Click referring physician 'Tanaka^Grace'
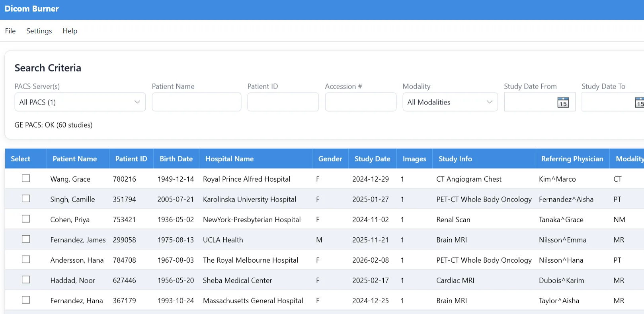The image size is (644, 314). (x=561, y=220)
